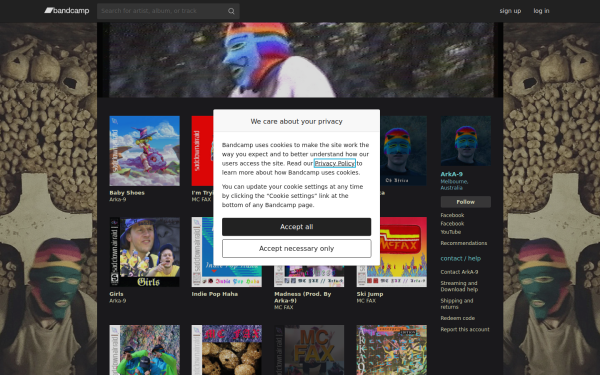Open the MC FAX skulls album cover
The width and height of the screenshot is (600, 375).
pos(227,350)
